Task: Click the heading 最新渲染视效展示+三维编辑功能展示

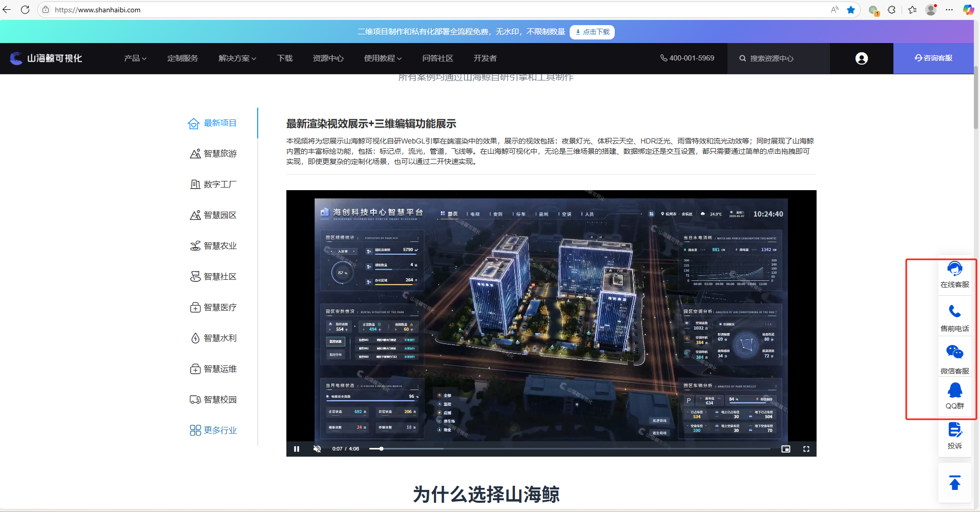Action: click(371, 124)
